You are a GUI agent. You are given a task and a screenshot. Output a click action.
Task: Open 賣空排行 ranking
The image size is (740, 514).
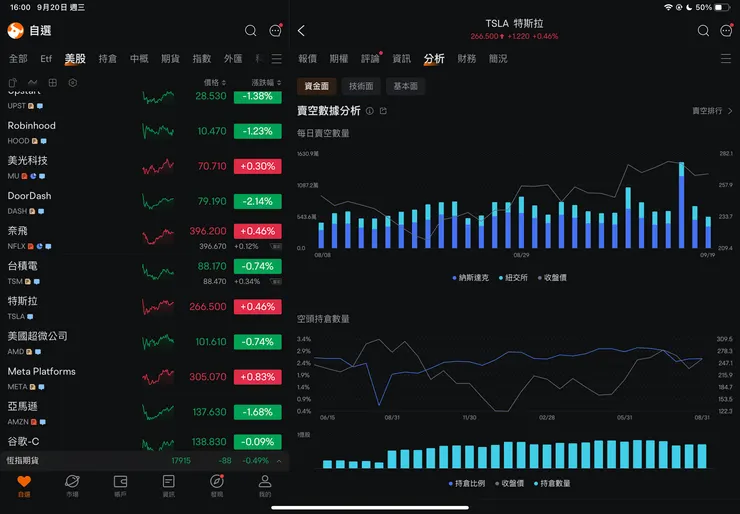[712, 111]
